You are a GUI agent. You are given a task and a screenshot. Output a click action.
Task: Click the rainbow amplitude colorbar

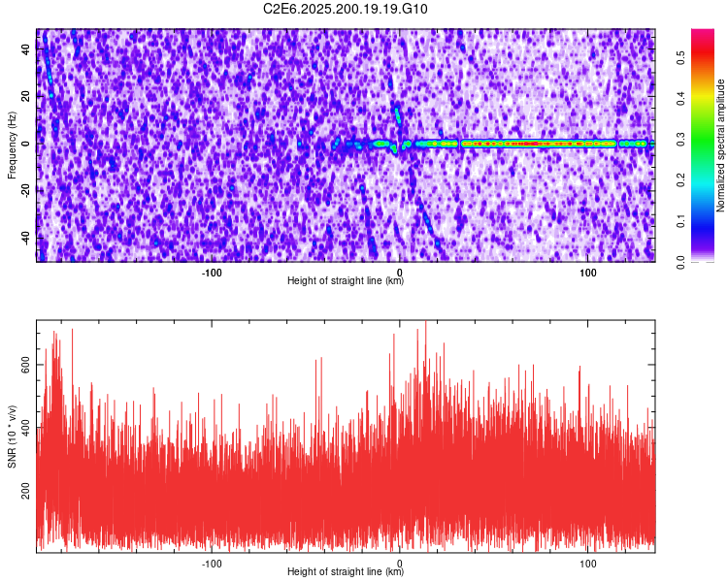point(703,145)
